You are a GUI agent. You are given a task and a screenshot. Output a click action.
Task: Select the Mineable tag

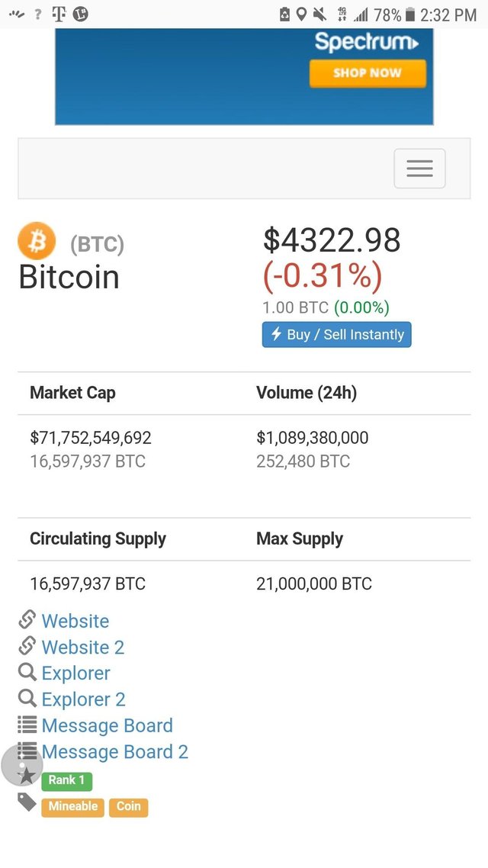72,807
